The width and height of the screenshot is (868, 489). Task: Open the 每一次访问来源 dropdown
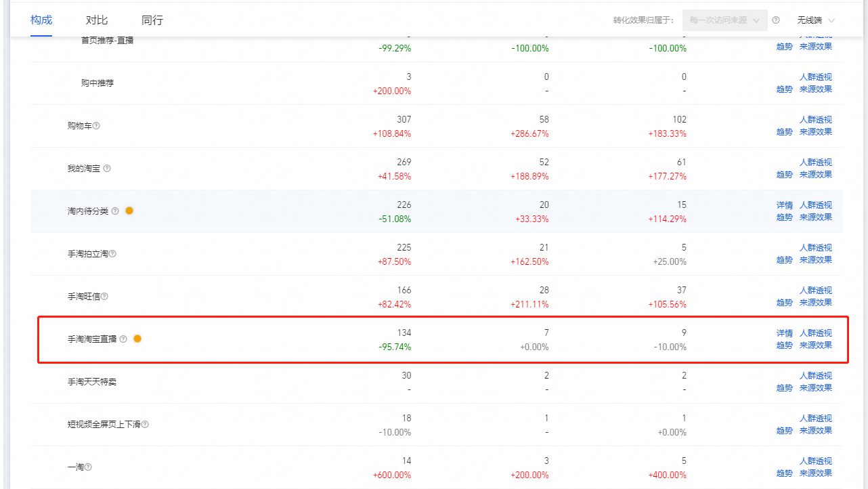coord(724,20)
